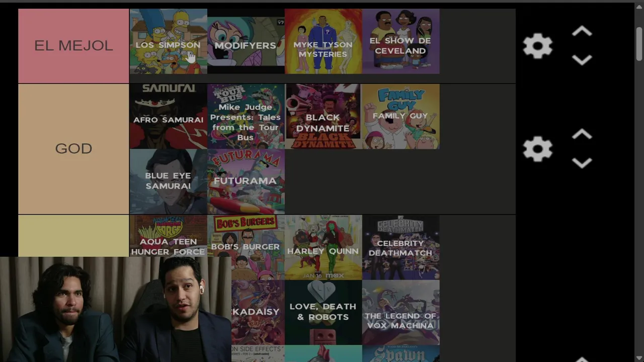Select Tales from the Tour Bus tile
Screen dimensions: 644x362
click(x=246, y=116)
